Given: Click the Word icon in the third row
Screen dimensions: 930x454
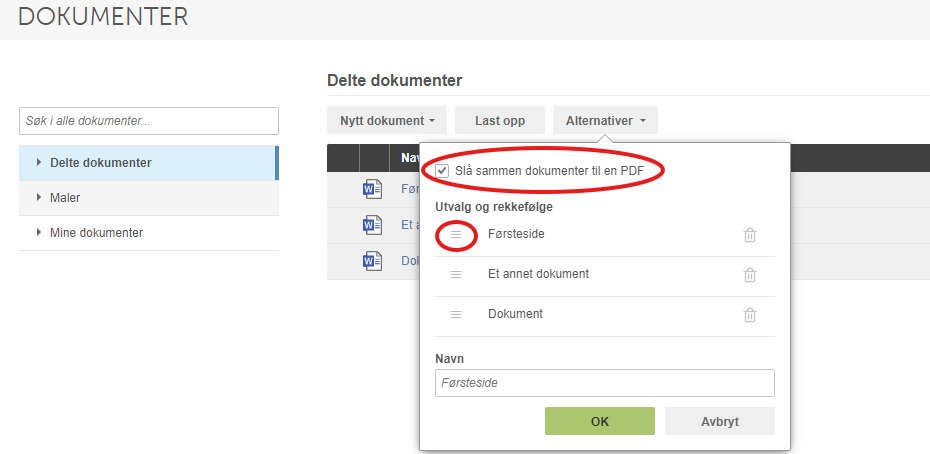Looking at the screenshot, I should tap(372, 261).
